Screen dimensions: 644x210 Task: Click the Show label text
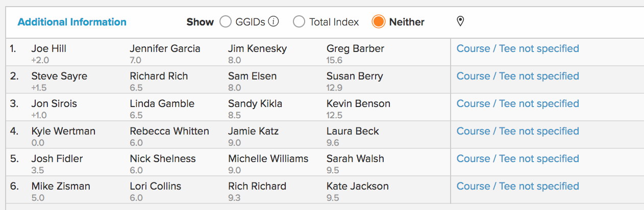[200, 22]
